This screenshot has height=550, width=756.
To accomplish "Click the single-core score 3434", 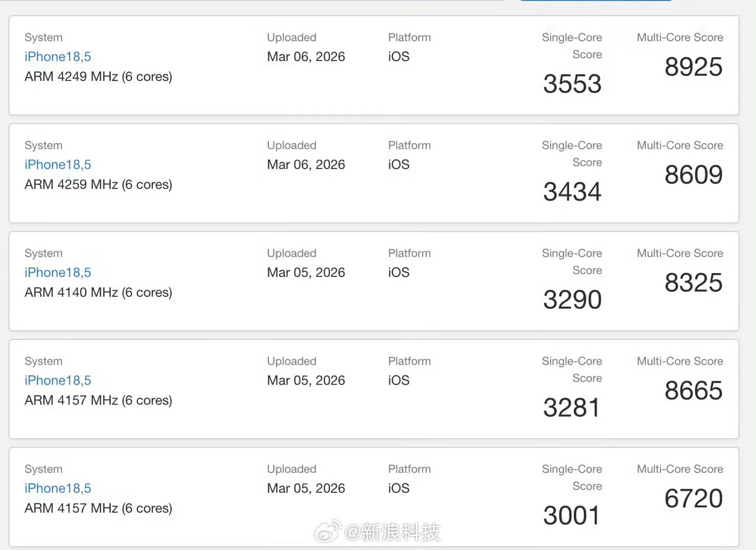I will tap(572, 192).
